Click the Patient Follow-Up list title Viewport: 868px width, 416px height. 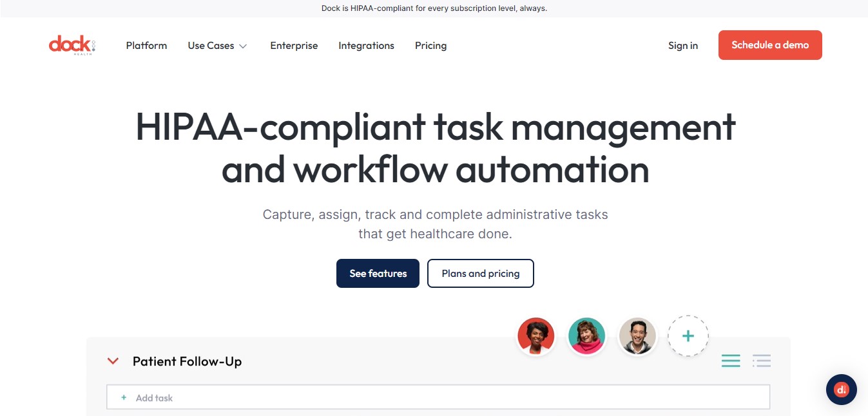187,362
